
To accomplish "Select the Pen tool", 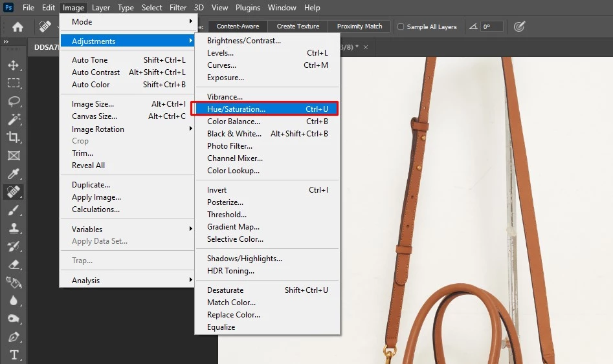I will click(x=14, y=337).
